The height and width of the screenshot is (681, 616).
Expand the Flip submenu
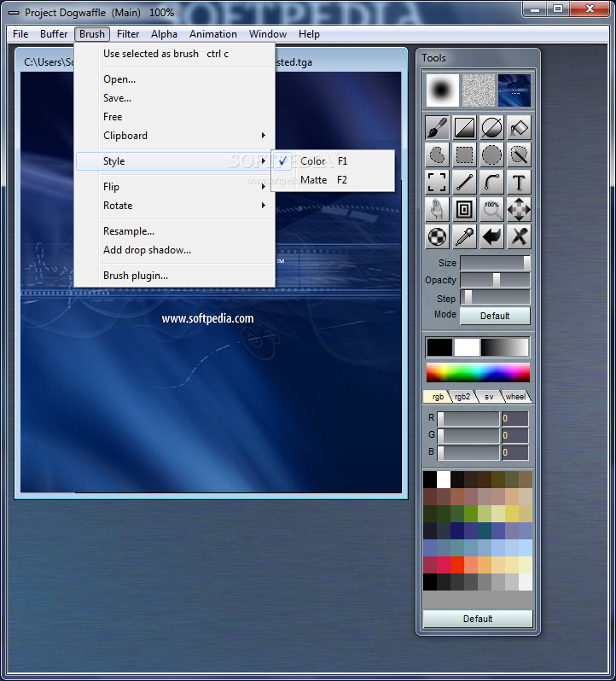point(176,187)
